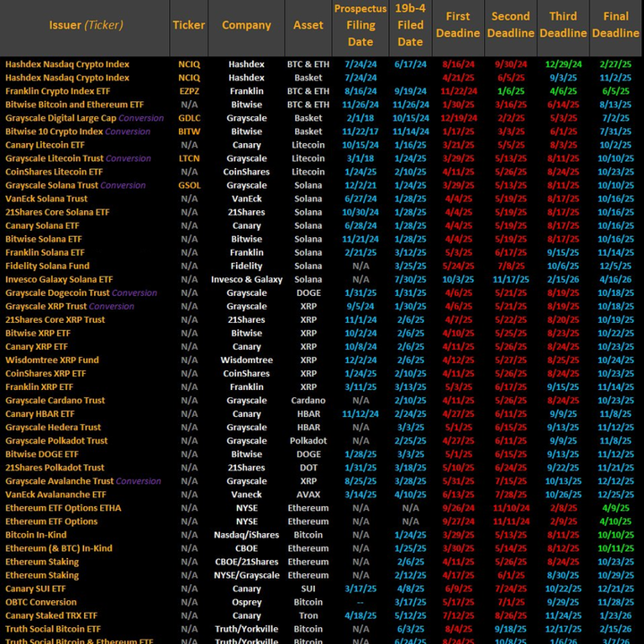
Task: Select the "21Shares Core Solana ETF" cell
Action: click(x=57, y=212)
